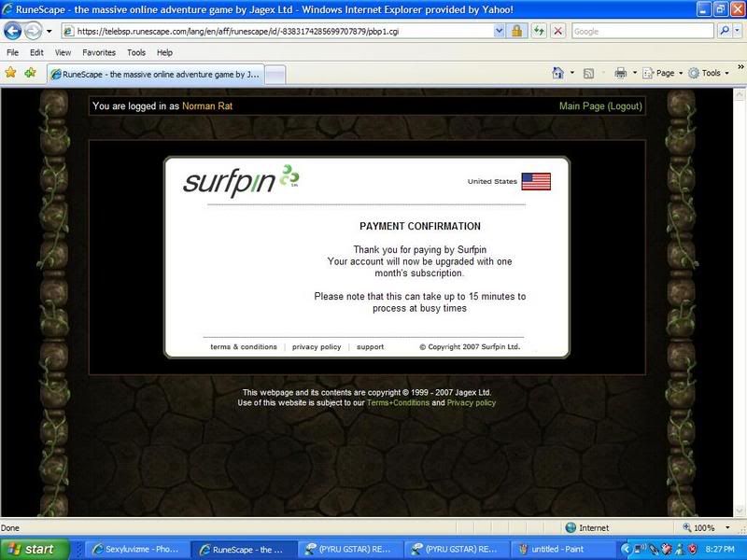747x560 pixels.
Task: Click the scrollbar down arrow
Action: tap(740, 511)
